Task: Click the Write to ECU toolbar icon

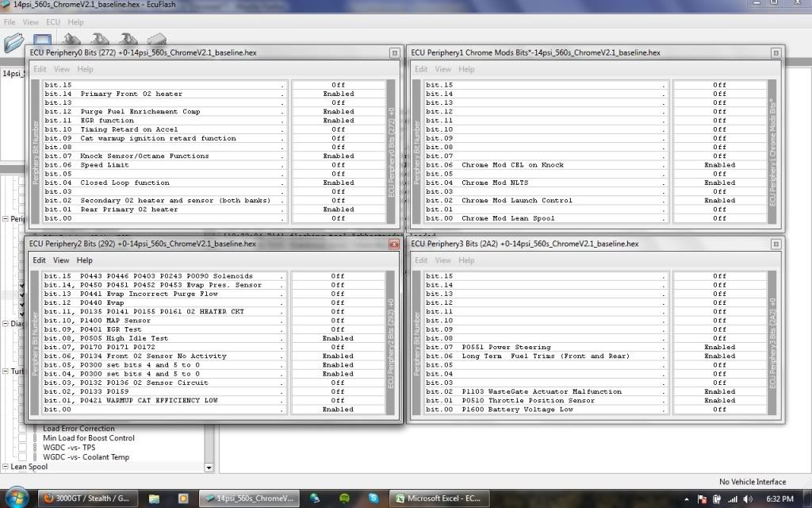Action: pyautogui.click(x=100, y=40)
